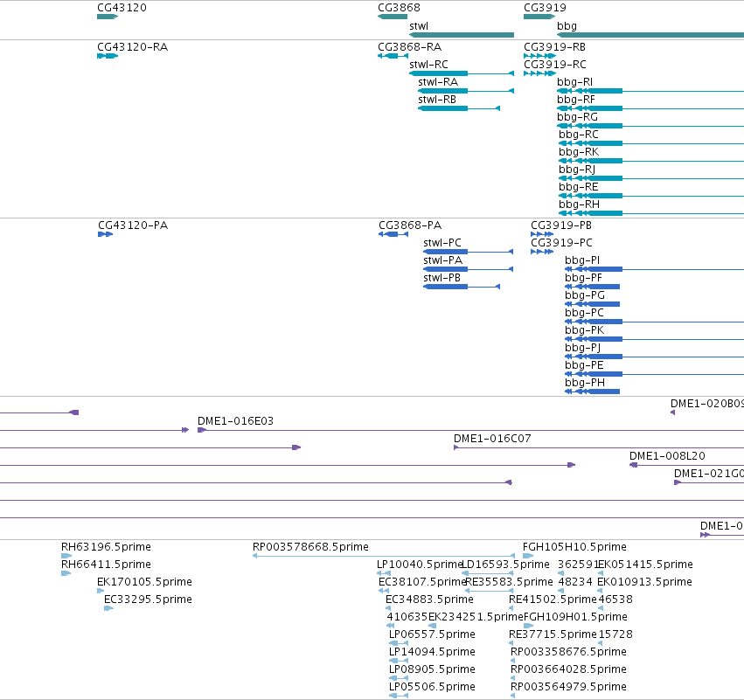
Task: Click protein label bbg-PI
Action: [x=582, y=260]
